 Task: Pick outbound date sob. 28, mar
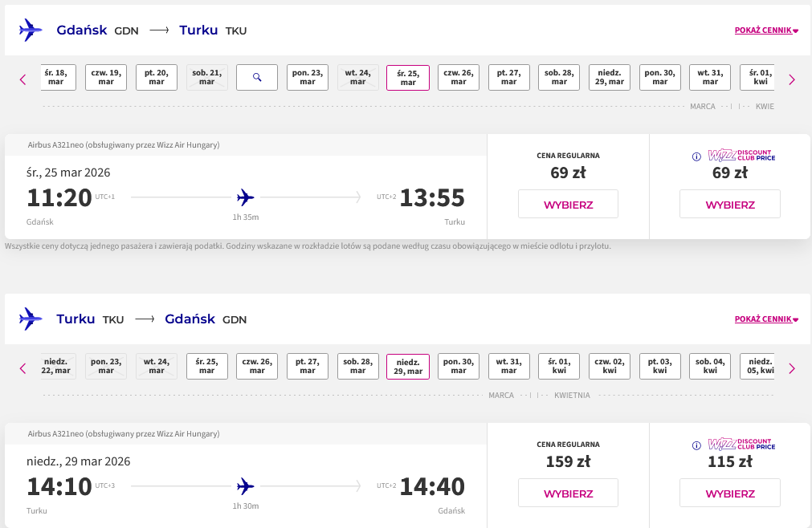(560, 78)
